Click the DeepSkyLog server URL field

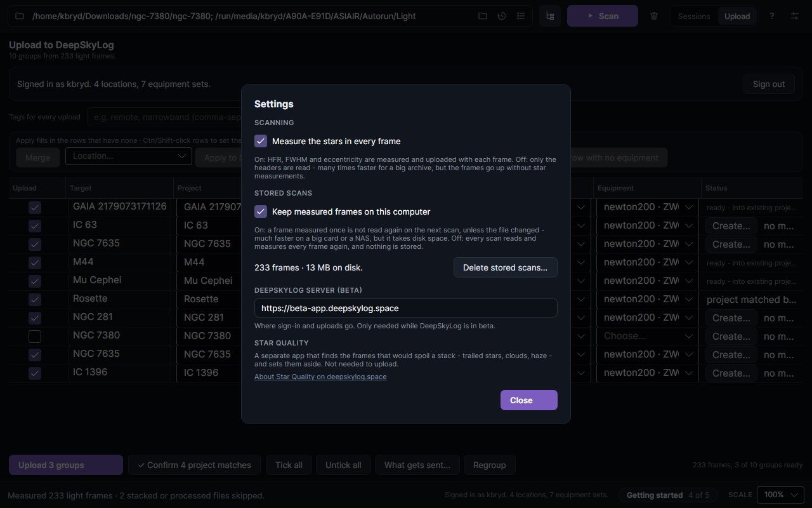[x=406, y=308]
